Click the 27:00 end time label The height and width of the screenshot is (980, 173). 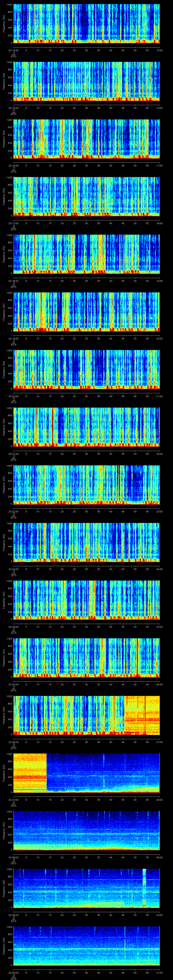(160, 742)
